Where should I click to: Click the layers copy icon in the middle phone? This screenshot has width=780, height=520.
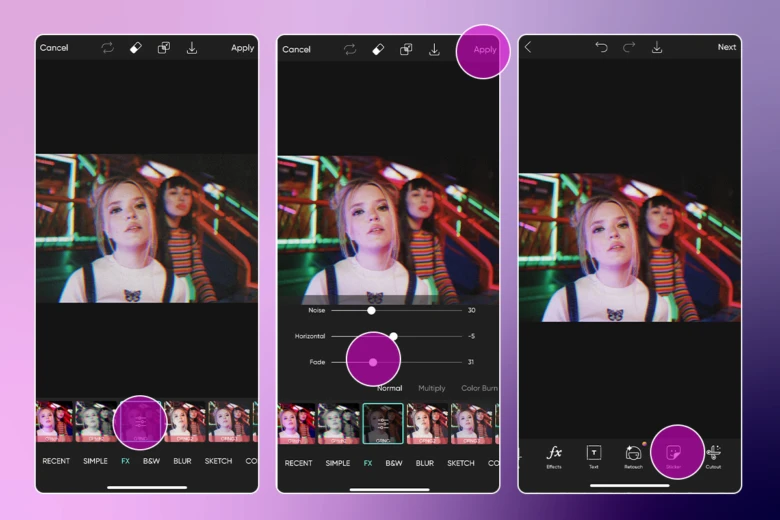pyautogui.click(x=406, y=49)
